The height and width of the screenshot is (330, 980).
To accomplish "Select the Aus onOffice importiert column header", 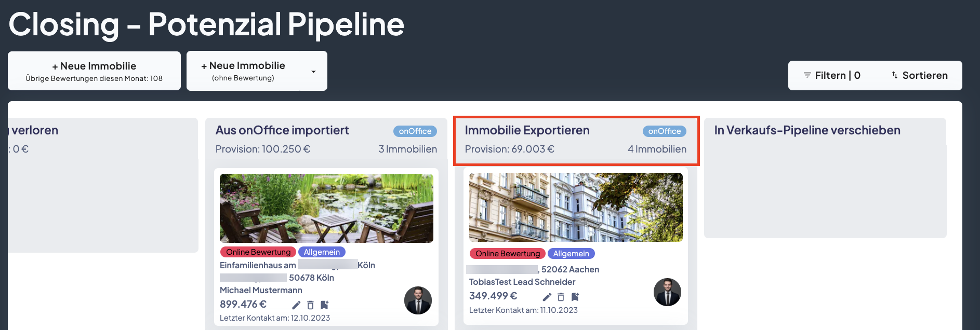I will 282,130.
